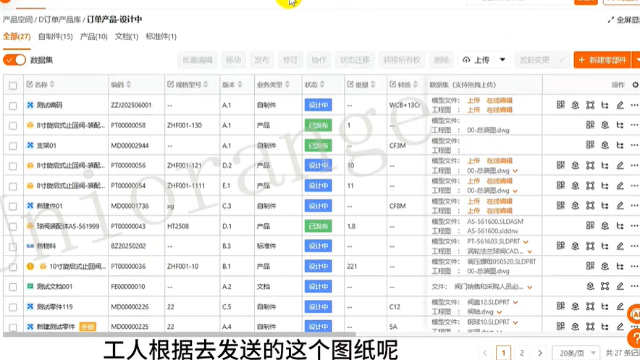The height and width of the screenshot is (360, 640).
Task: Check the box for row MD00002944
Action: coord(13,146)
